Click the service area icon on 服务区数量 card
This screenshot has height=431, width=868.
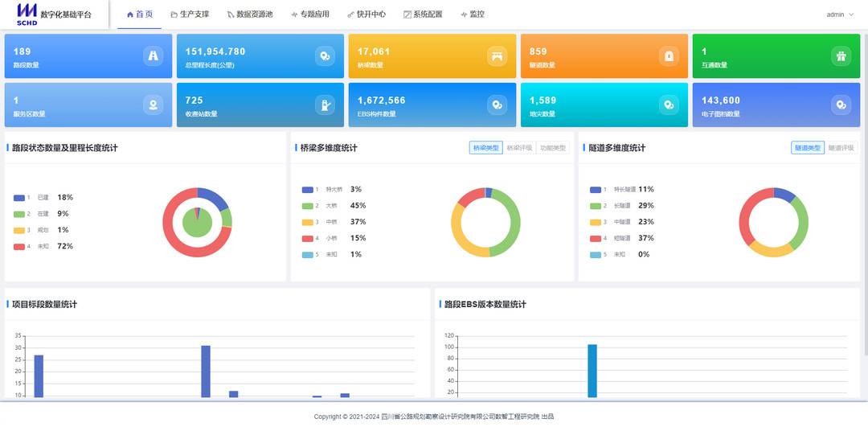click(154, 105)
